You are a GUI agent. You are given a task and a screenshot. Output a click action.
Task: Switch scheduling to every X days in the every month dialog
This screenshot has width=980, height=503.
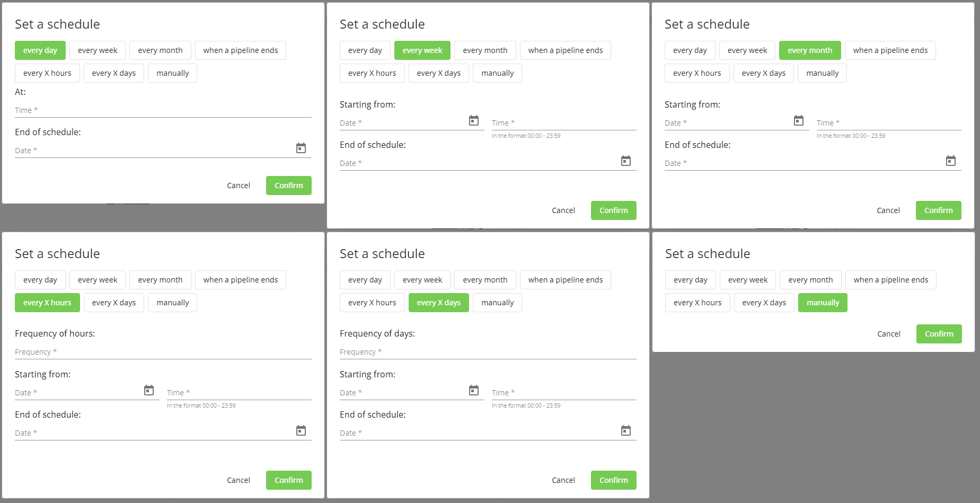(x=763, y=73)
